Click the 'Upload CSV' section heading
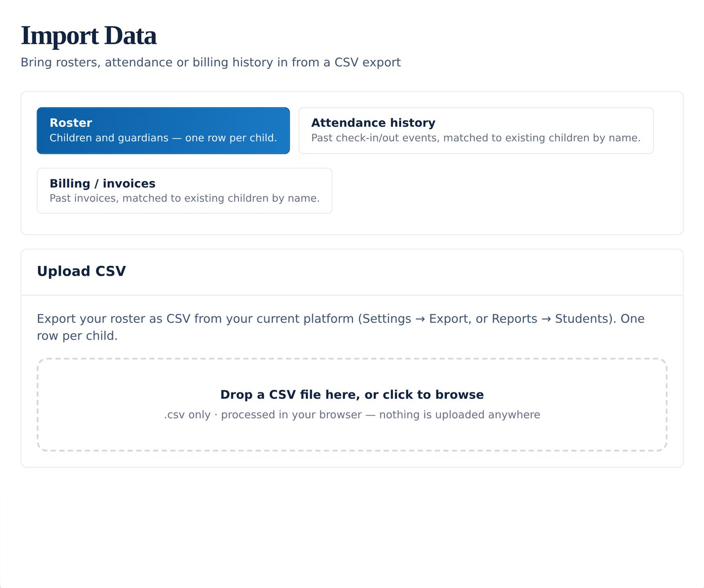The image size is (704, 588). tap(81, 271)
